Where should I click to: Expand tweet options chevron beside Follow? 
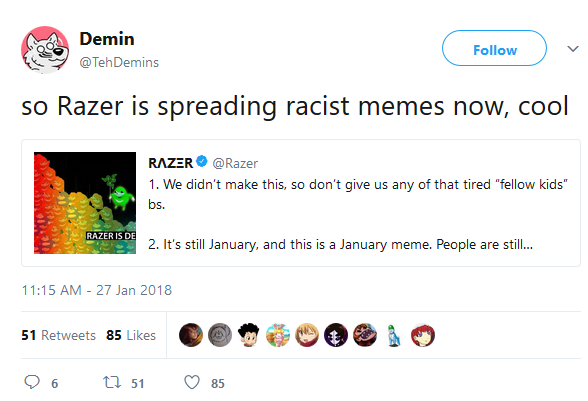click(573, 49)
